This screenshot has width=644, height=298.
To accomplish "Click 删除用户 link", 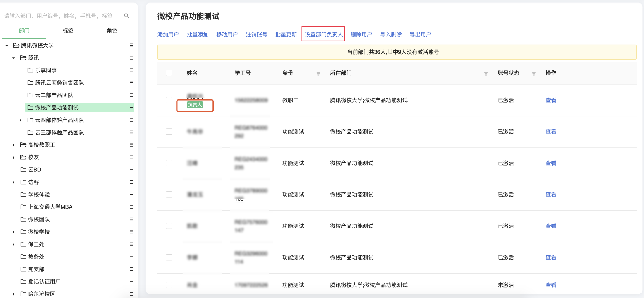I will 361,34.
